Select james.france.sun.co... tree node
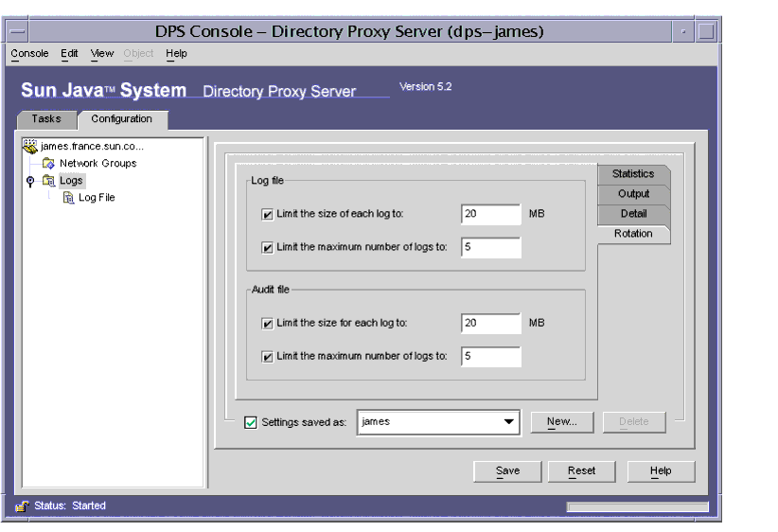 93,146
